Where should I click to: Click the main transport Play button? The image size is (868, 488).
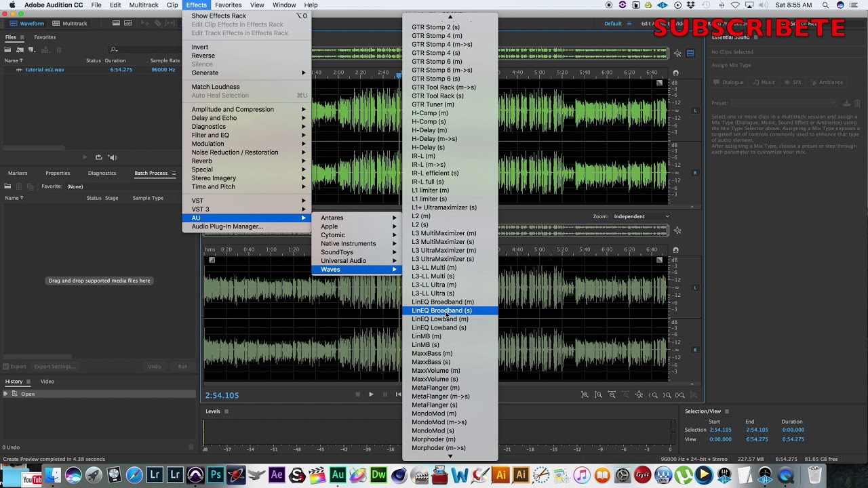pos(371,394)
